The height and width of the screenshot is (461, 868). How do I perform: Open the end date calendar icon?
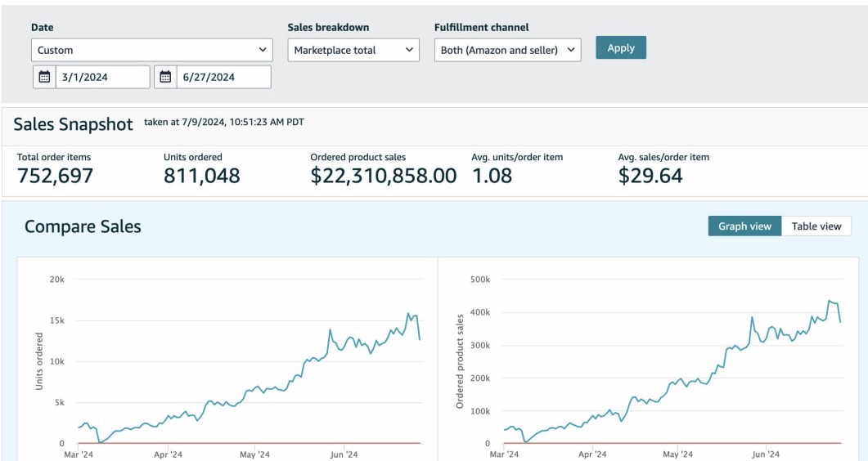[x=165, y=78]
